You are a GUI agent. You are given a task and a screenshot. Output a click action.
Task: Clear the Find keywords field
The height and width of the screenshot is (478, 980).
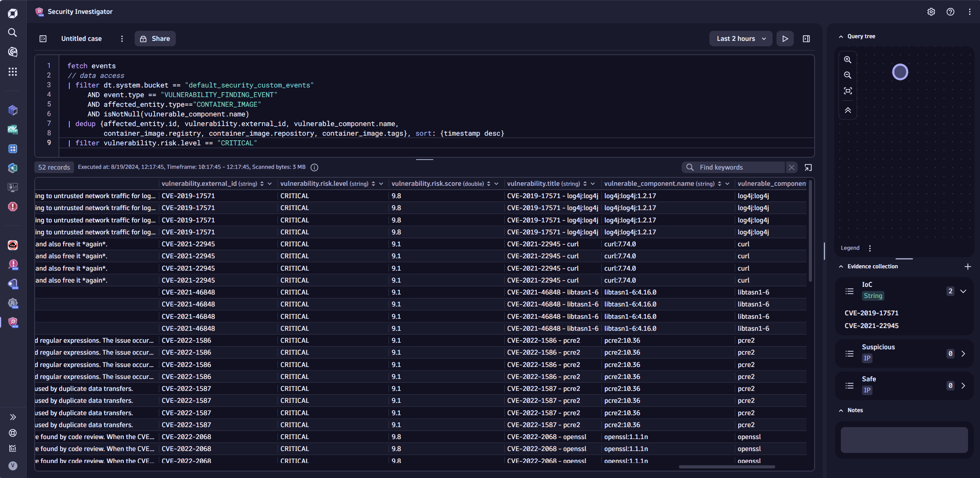791,167
